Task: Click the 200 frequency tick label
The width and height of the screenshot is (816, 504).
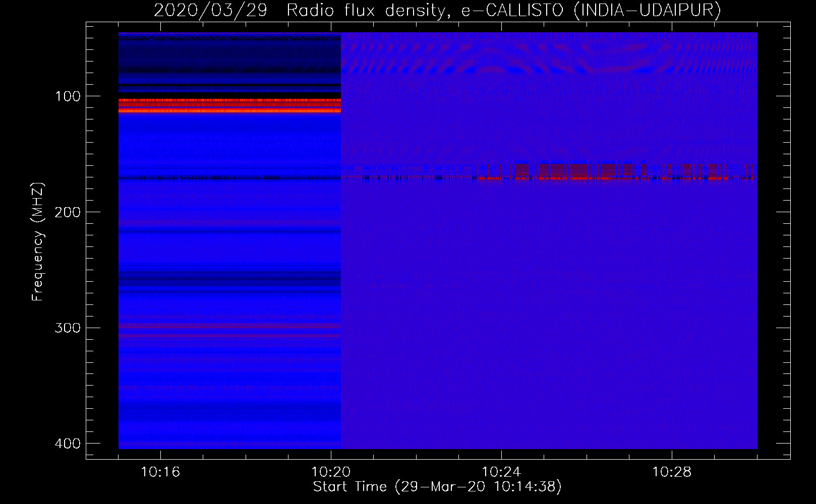Action: [x=67, y=212]
